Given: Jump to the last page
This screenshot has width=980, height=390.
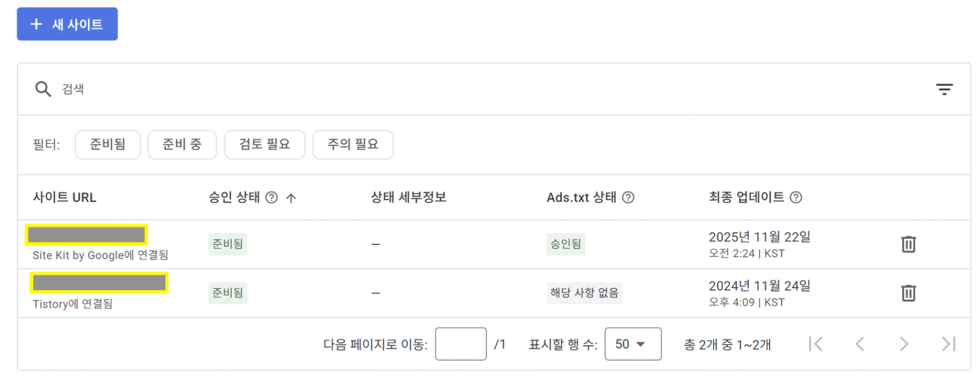Looking at the screenshot, I should tap(948, 344).
